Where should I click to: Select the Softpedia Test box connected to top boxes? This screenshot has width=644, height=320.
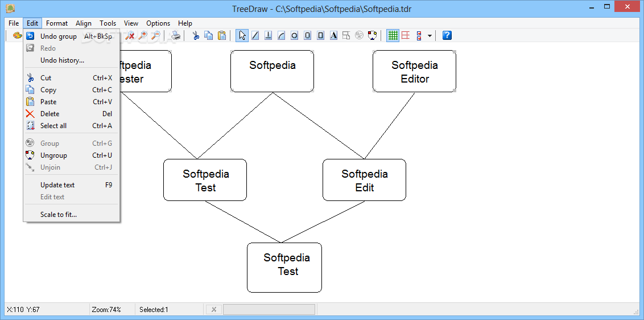205,180
